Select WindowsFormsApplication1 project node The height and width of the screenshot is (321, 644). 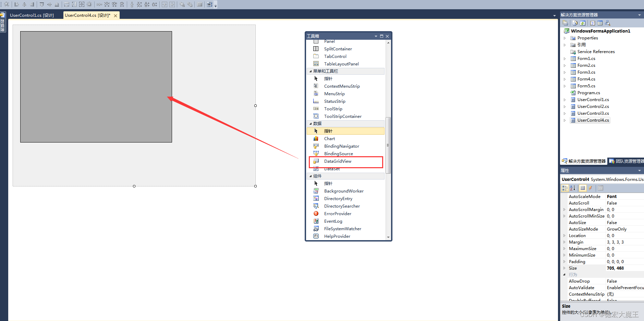(x=600, y=31)
